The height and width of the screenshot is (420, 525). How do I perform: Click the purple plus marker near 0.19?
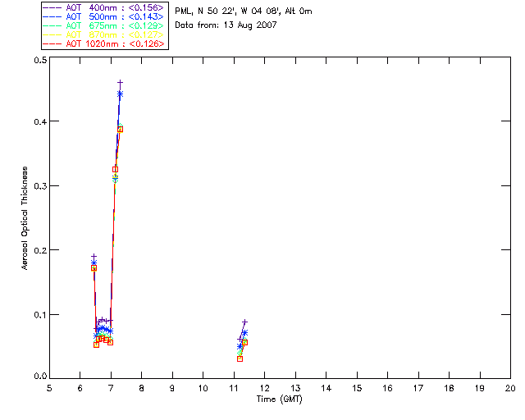point(94,257)
